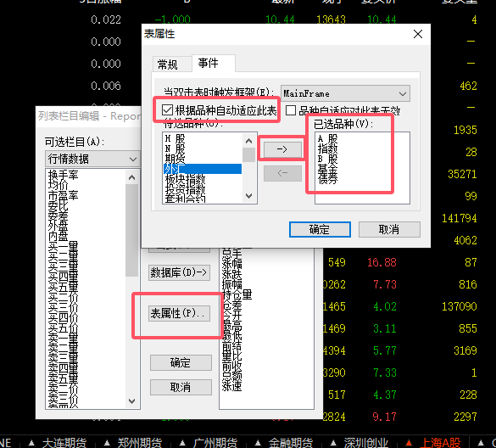Click triangle icon beside 郑州期货 tab

tap(107, 443)
